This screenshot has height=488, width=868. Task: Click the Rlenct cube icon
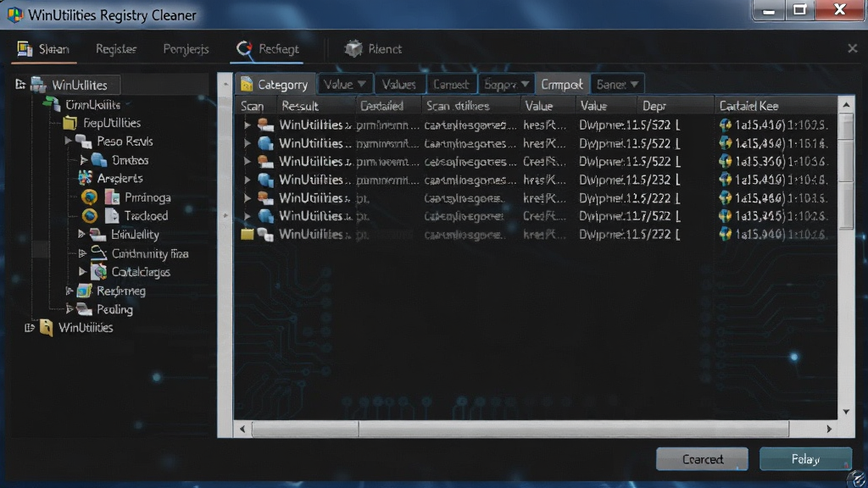tap(353, 48)
